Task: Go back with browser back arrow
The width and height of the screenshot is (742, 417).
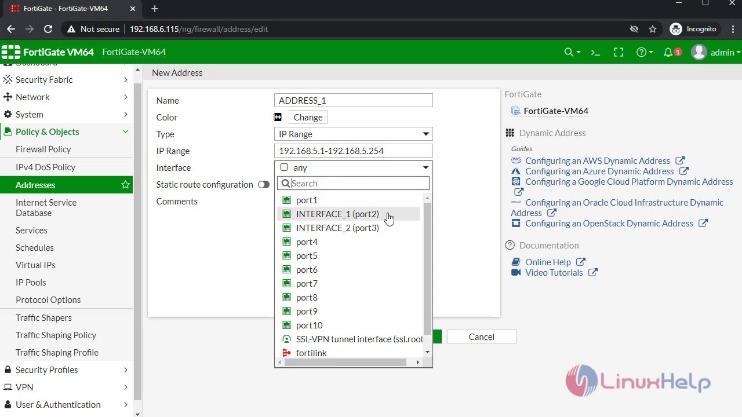Action: click(11, 29)
